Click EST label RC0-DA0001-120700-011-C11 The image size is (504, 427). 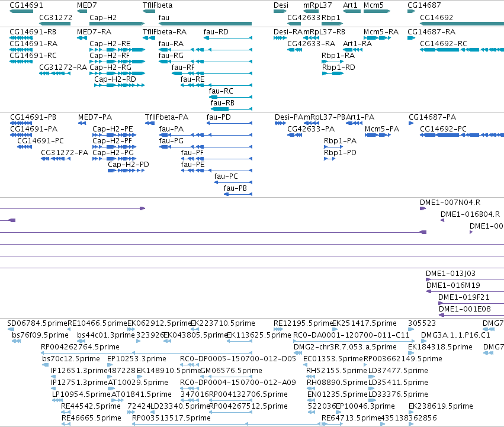(351, 335)
